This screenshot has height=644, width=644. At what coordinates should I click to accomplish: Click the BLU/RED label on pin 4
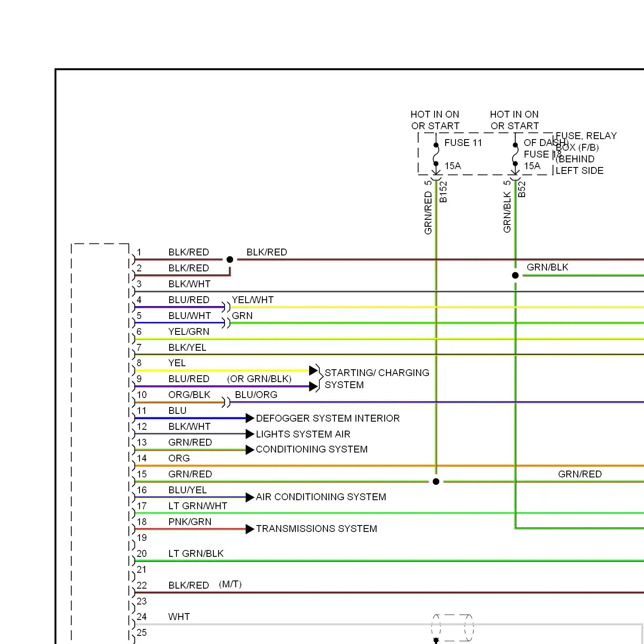coord(189,300)
